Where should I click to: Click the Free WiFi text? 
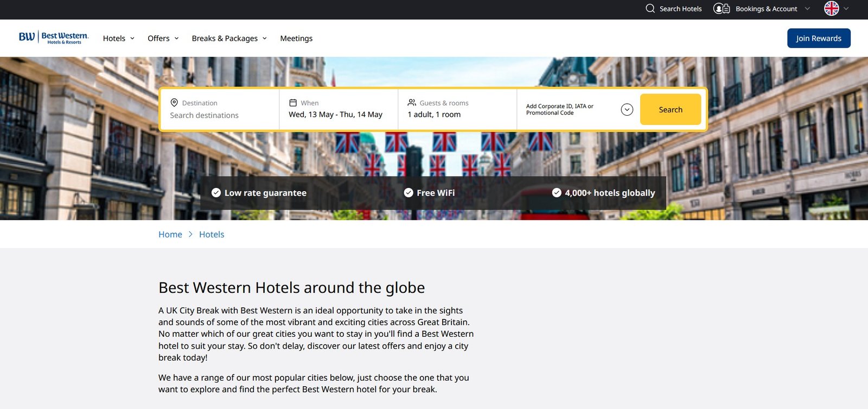[436, 193]
